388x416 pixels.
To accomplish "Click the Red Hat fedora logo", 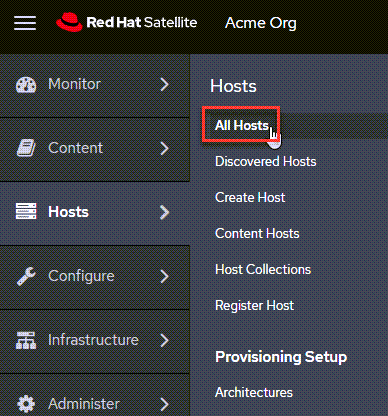I will [69, 22].
